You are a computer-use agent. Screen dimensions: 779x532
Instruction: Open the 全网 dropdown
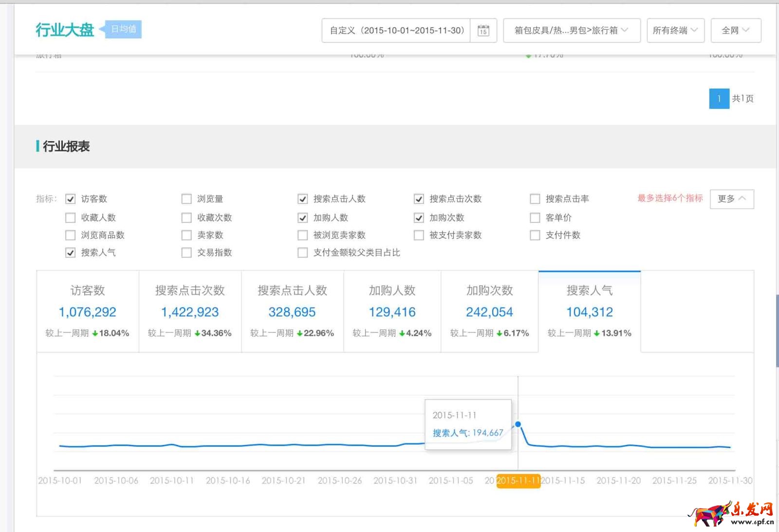736,30
